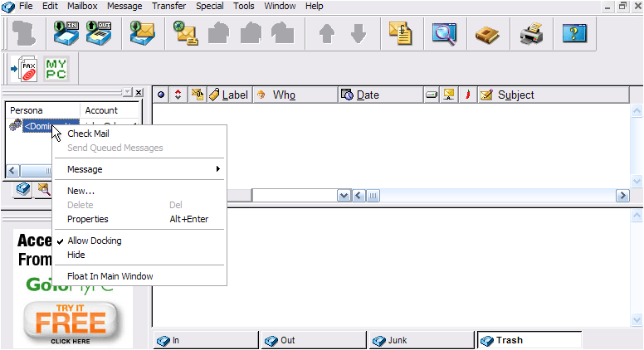Switch to the Junk mailbox tab
The height and width of the screenshot is (350, 644).
tap(422, 340)
